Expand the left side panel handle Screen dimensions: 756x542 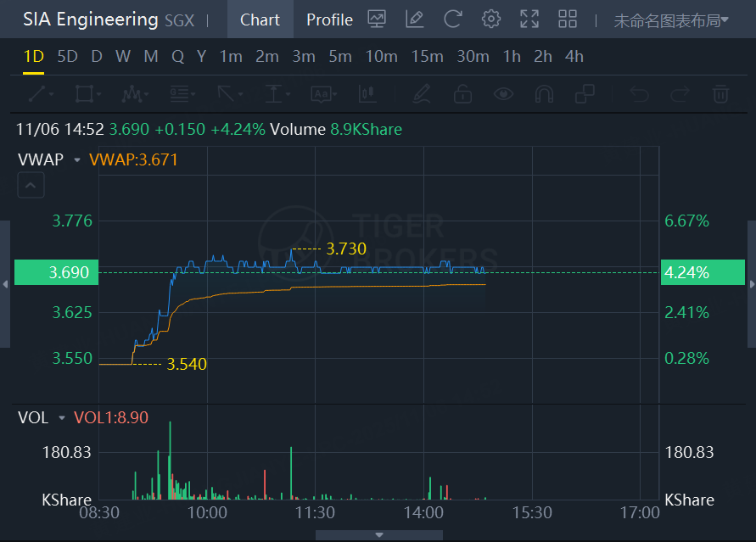pyautogui.click(x=5, y=284)
